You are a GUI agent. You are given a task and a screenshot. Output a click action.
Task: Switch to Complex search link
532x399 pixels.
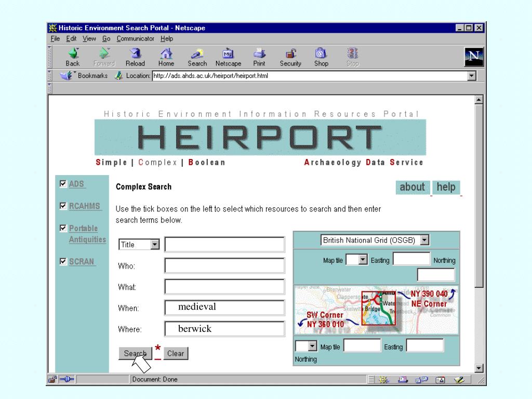click(x=158, y=163)
